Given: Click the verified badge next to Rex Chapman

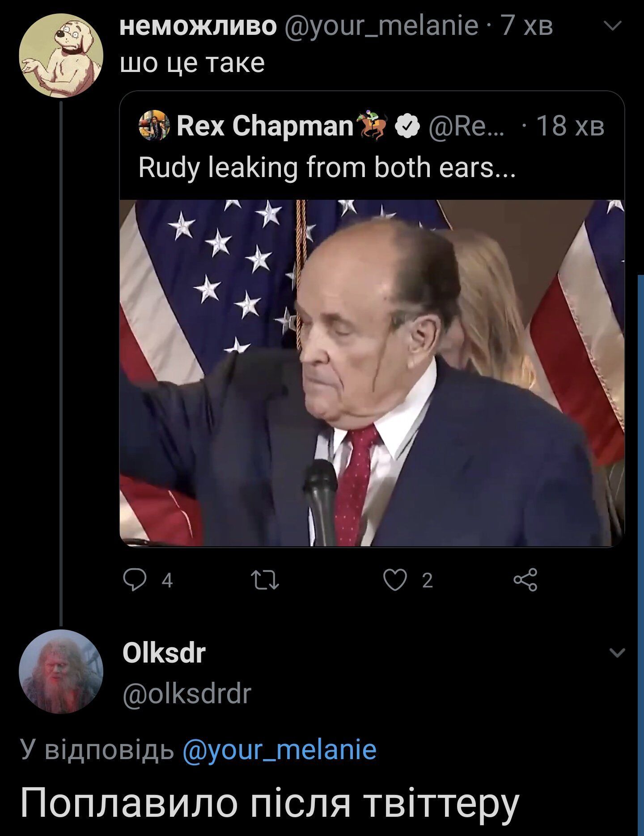Looking at the screenshot, I should (407, 127).
